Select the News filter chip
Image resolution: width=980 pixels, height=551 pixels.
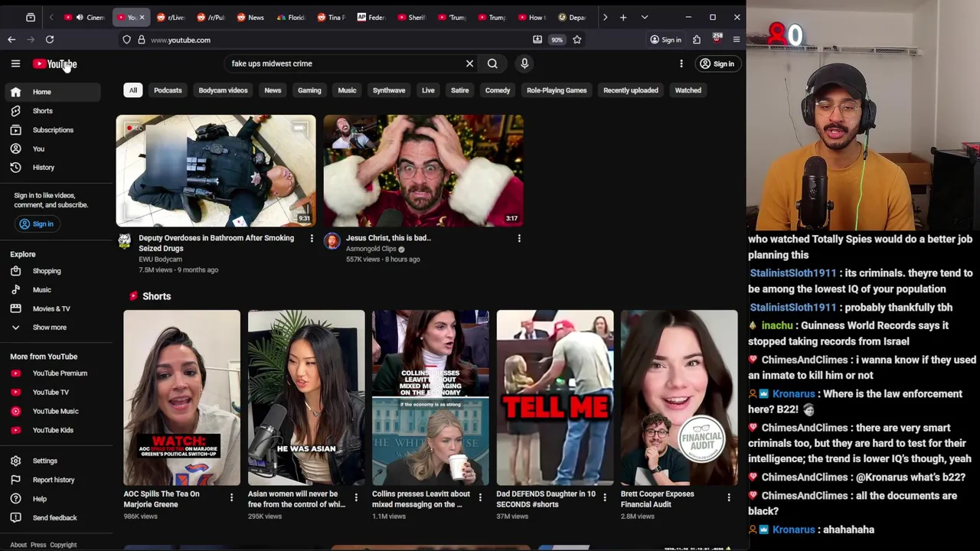point(273,90)
